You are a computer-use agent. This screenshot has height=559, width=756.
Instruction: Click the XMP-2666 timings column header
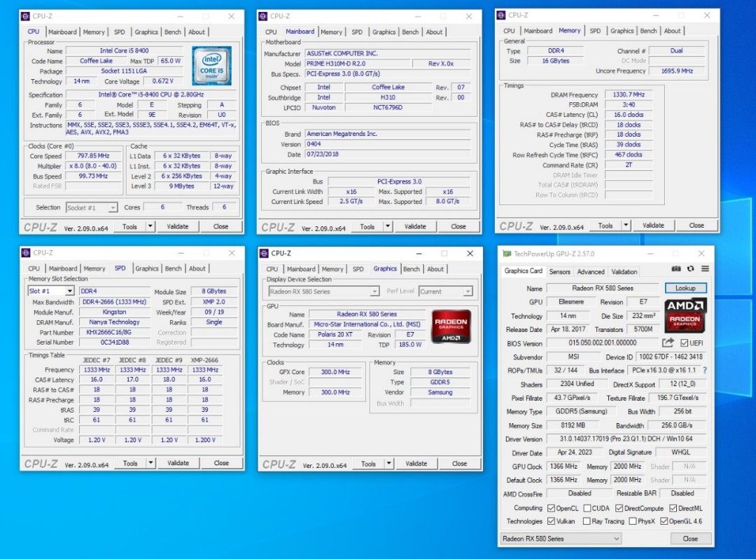point(204,360)
